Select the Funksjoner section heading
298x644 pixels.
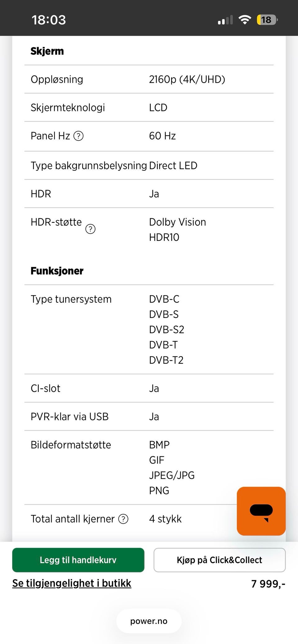57,271
